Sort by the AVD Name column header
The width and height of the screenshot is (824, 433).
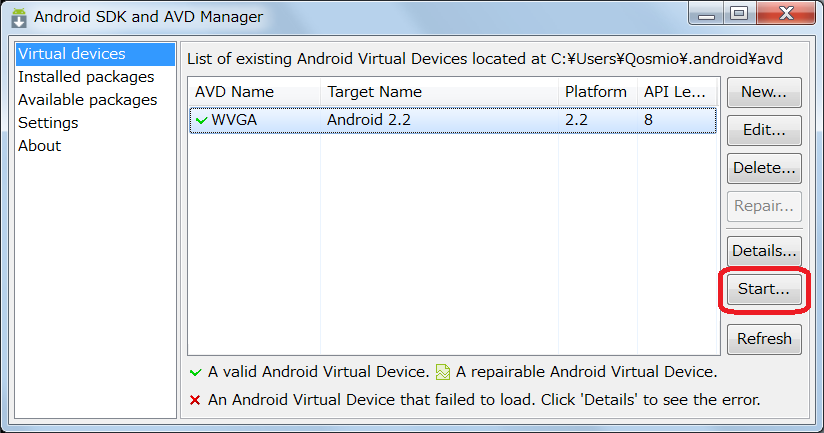[254, 92]
